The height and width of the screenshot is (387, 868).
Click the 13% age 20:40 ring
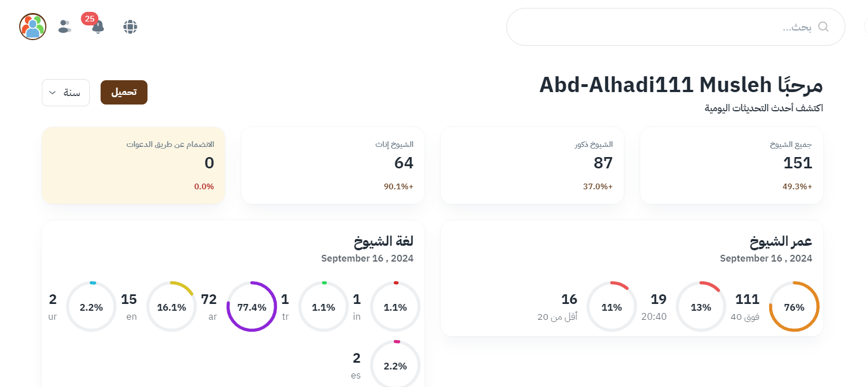[x=701, y=307]
